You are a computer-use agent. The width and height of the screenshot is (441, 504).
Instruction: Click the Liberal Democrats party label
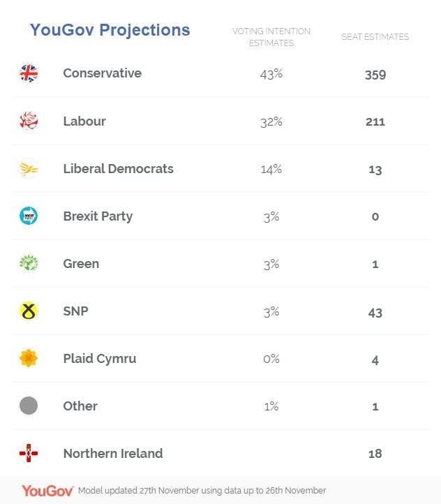coord(118,168)
